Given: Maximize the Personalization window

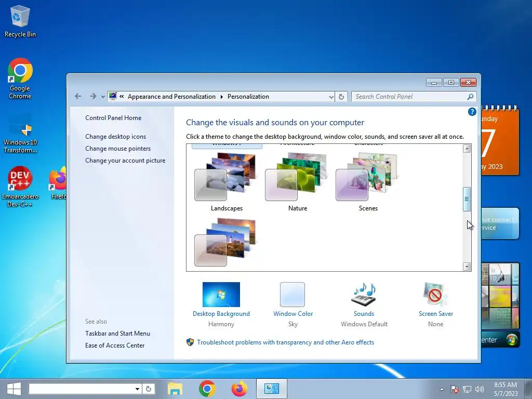Looking at the screenshot, I should pos(450,83).
